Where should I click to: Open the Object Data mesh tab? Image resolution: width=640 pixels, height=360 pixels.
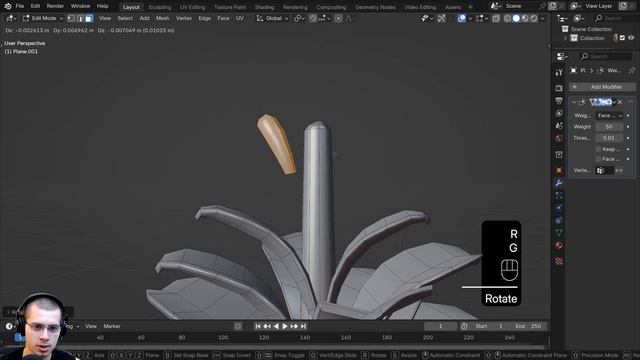[x=559, y=233]
